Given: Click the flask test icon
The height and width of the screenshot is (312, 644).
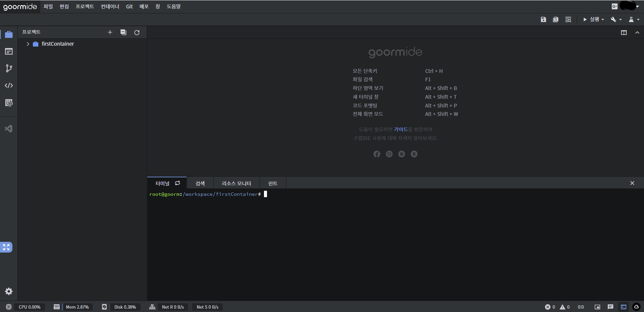Looking at the screenshot, I should tap(631, 19).
